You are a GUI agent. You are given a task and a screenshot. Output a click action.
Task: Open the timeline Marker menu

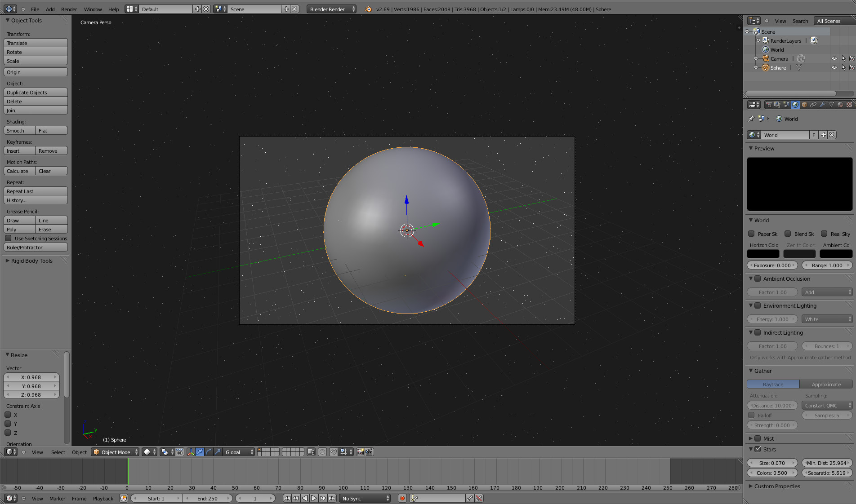click(57, 498)
